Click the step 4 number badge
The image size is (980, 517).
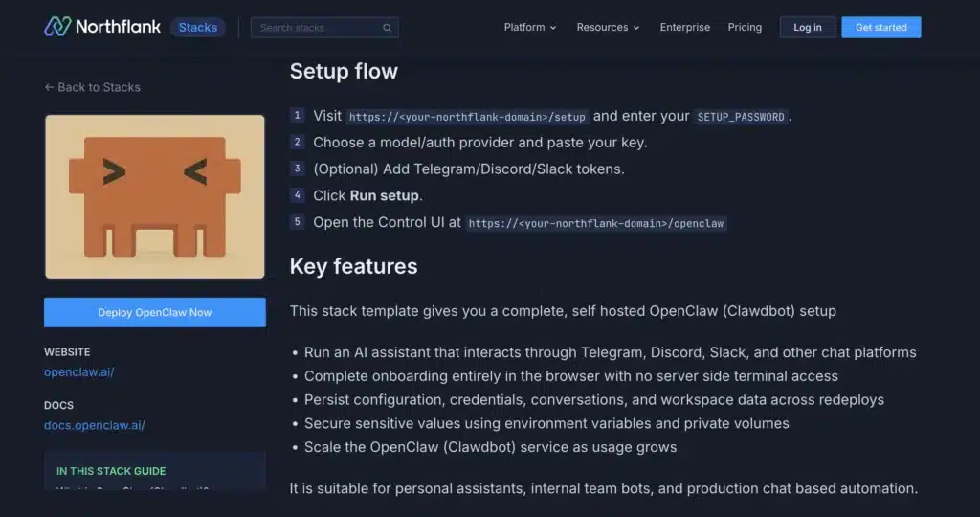click(298, 195)
